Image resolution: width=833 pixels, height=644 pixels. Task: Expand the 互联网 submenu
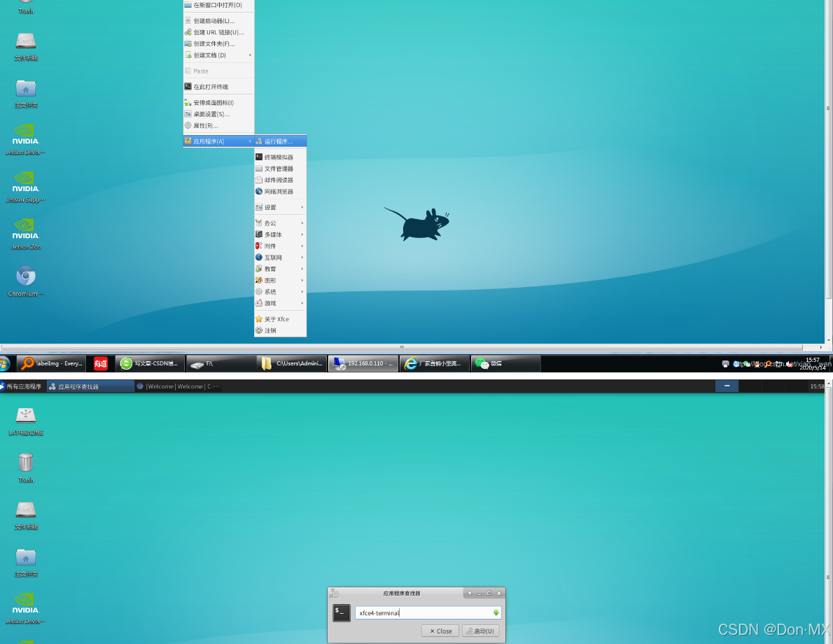280,257
